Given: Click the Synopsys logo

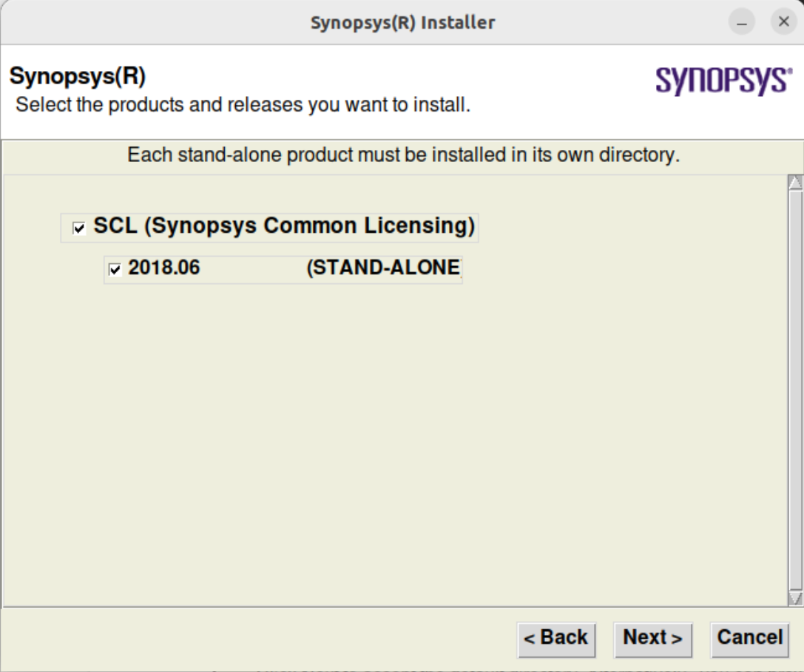Looking at the screenshot, I should [723, 81].
